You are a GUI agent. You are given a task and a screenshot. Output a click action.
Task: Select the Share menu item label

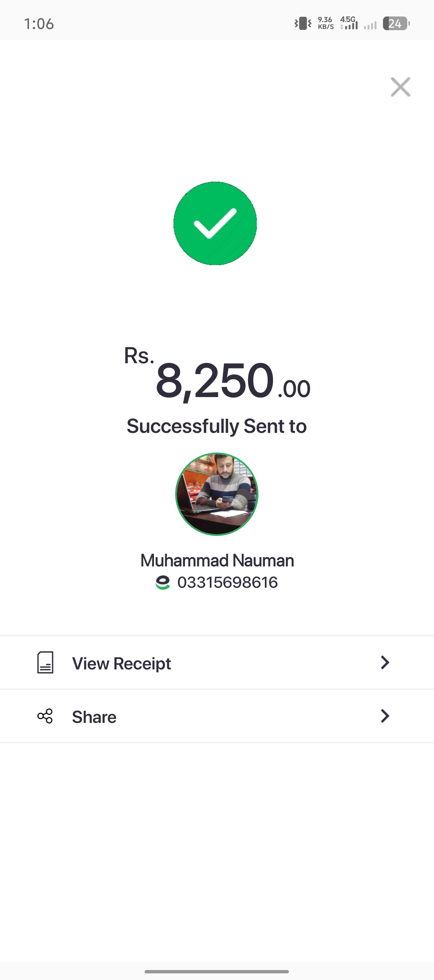(94, 717)
